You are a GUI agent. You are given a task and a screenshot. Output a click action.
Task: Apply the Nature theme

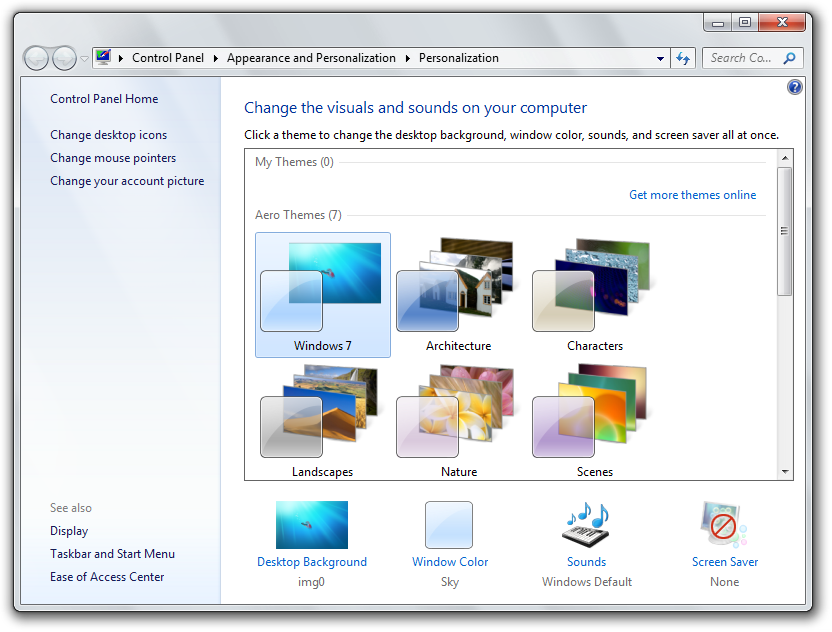(x=458, y=421)
